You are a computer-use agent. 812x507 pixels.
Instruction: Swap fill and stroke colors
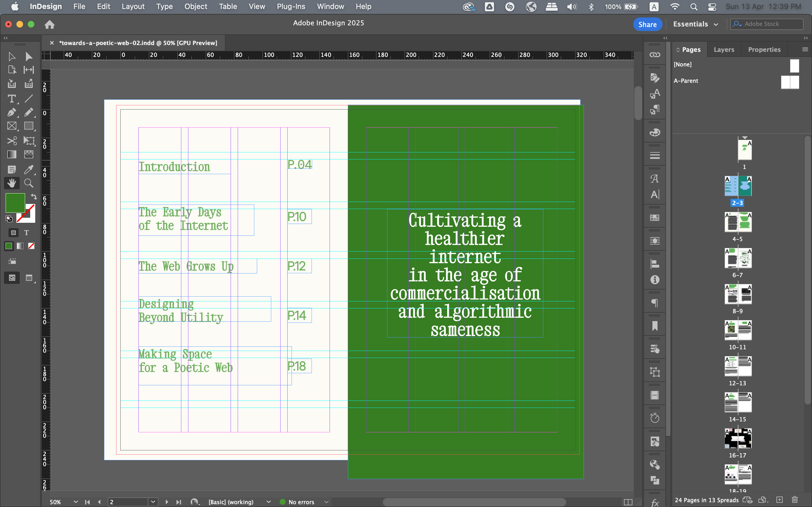pos(34,197)
